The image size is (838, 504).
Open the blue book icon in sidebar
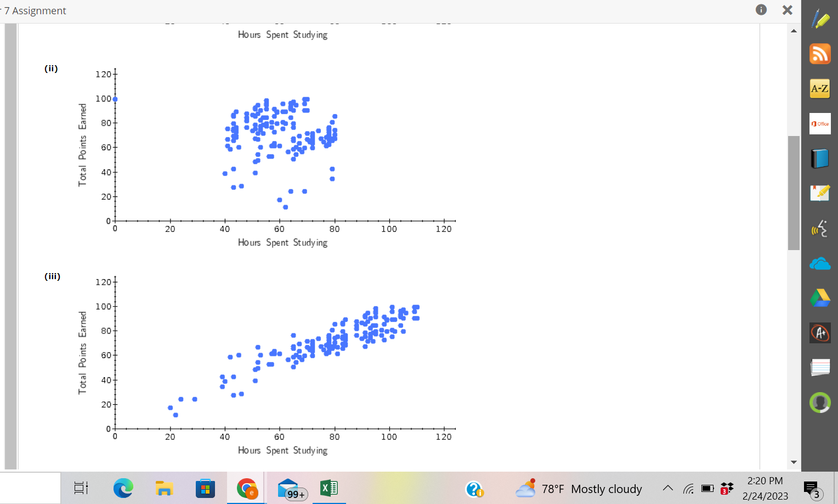820,158
